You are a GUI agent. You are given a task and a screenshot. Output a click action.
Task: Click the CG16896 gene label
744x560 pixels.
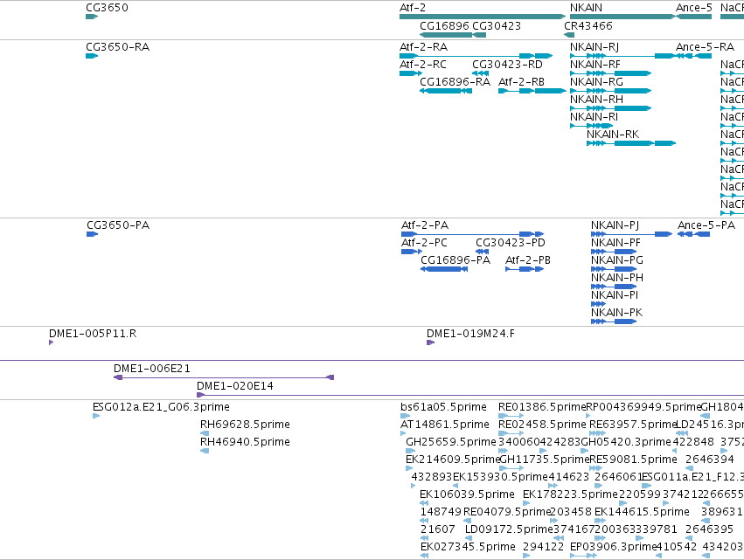[x=444, y=25]
